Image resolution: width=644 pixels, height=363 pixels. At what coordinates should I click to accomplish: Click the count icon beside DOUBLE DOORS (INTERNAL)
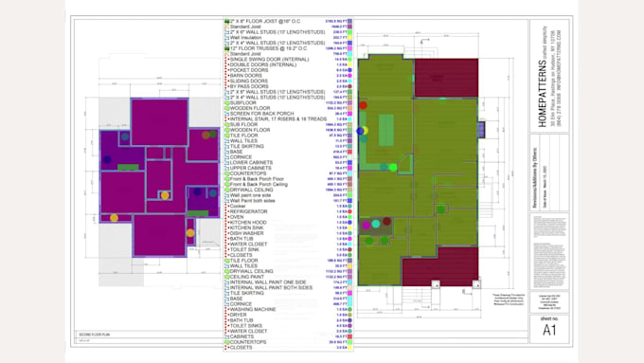pos(226,64)
